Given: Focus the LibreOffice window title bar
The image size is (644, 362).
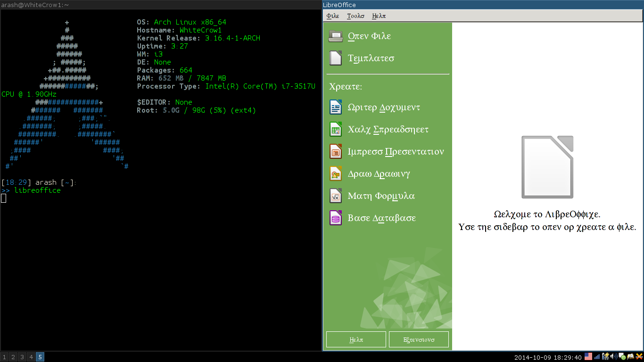Looking at the screenshot, I should click(x=483, y=4).
